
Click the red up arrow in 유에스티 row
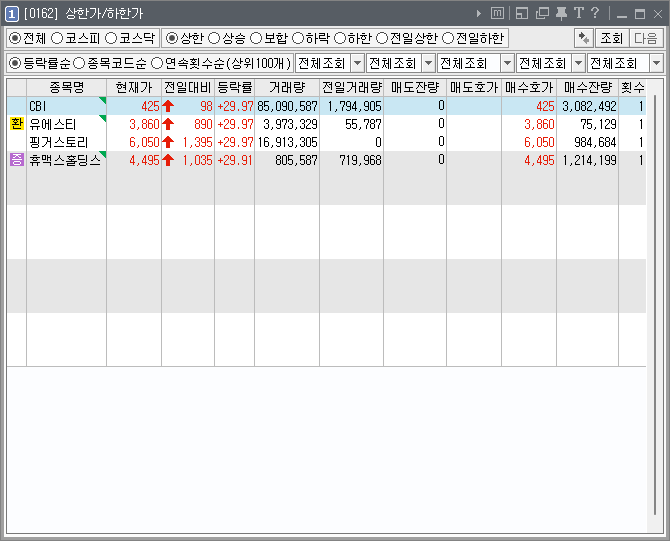point(168,124)
